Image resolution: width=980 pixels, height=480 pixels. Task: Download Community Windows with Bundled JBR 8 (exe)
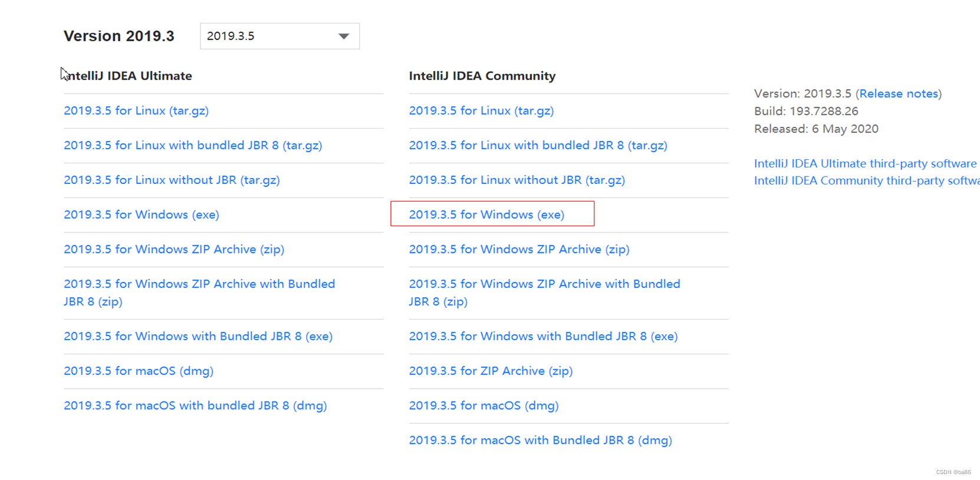[x=543, y=336]
